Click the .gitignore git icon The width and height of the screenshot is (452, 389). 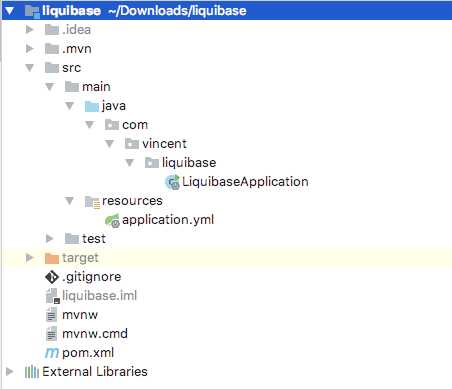click(52, 277)
